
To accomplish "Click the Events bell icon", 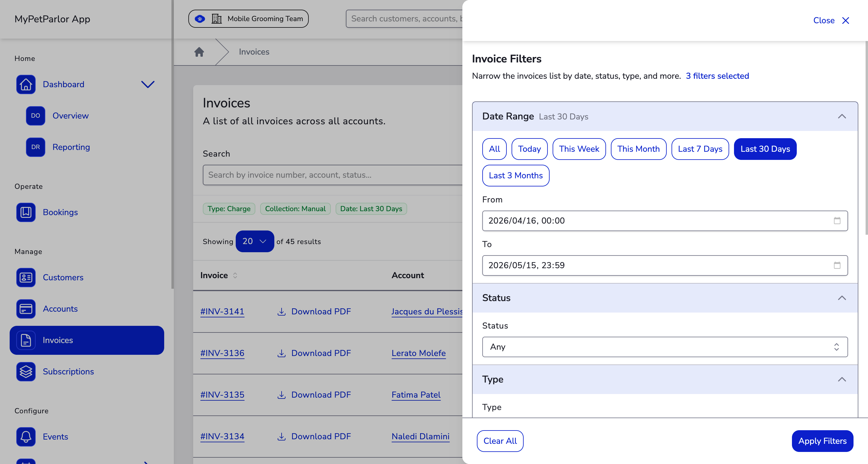I will tap(26, 437).
